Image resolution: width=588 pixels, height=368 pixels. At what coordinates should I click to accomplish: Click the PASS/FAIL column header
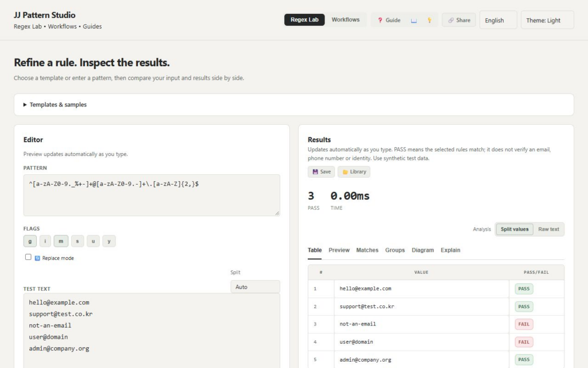pos(536,272)
